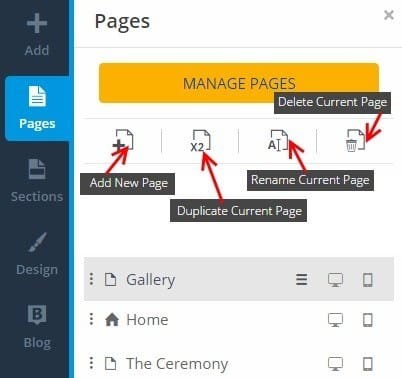
Task: Click the Add New Page icon
Action: [123, 140]
